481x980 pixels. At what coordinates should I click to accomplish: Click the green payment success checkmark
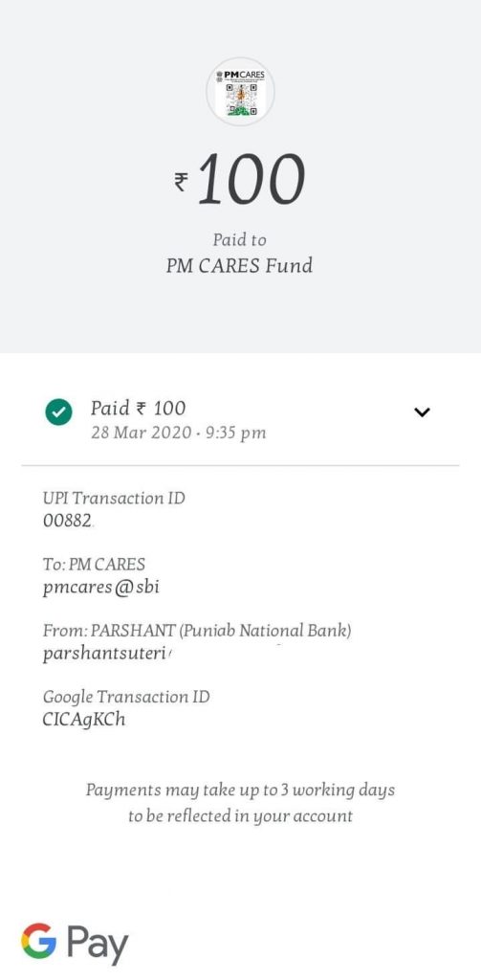58,412
